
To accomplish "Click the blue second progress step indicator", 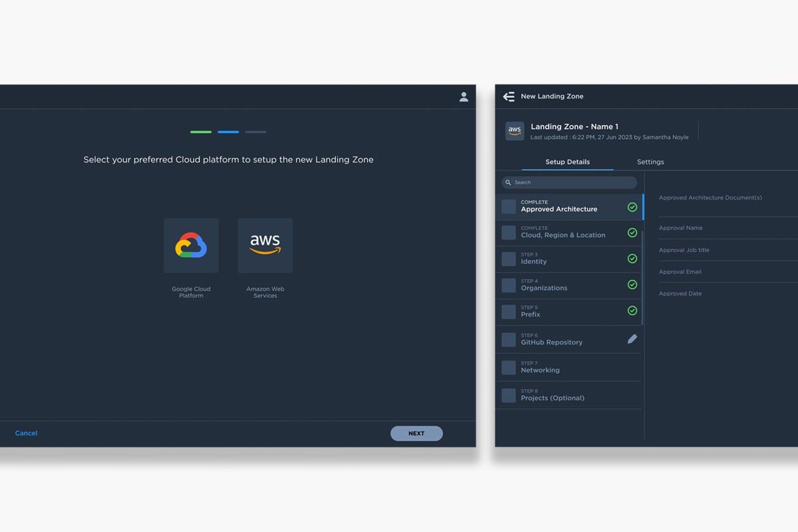I will (x=228, y=132).
